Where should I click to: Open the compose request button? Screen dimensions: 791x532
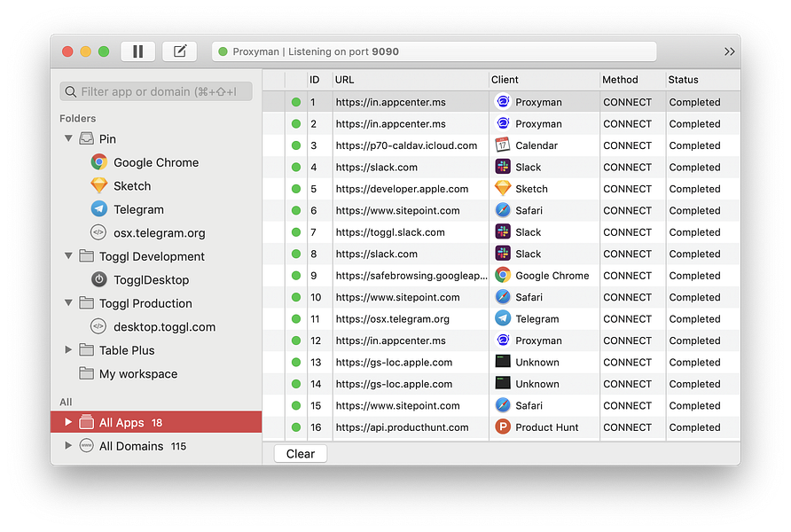tap(180, 51)
